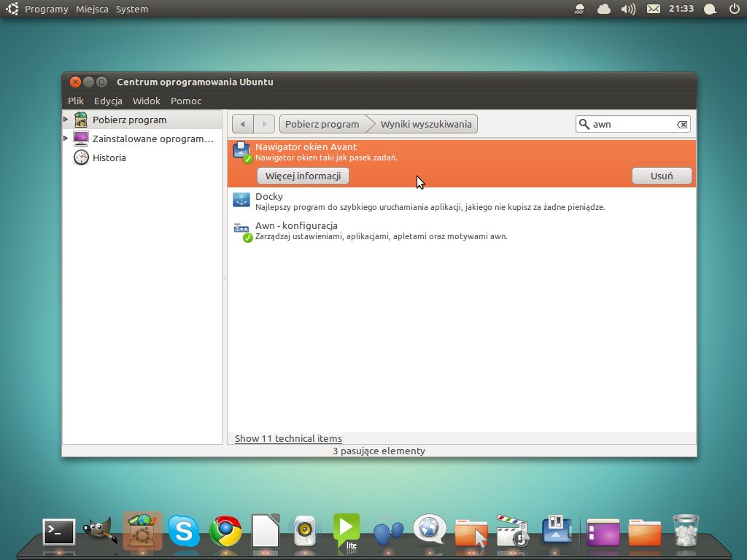Open System menu in top panel
This screenshot has height=560, width=747.
tap(132, 9)
